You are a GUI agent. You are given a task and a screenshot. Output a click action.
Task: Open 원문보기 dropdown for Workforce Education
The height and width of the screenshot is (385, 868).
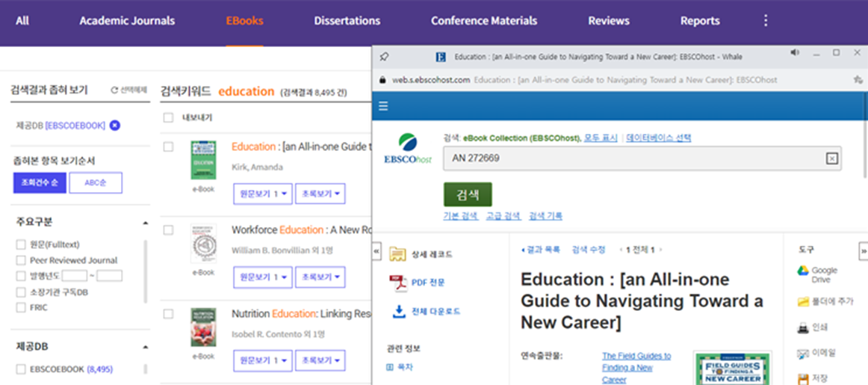pos(262,277)
